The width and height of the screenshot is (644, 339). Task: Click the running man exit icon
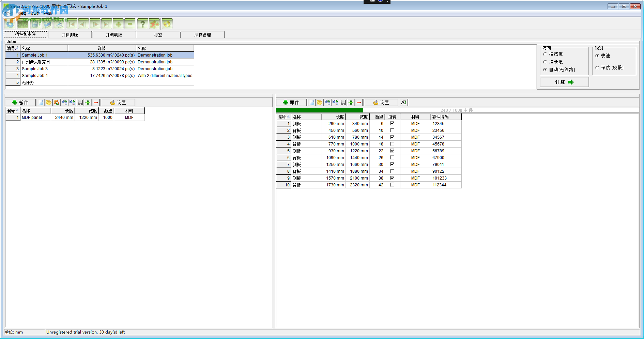pyautogui.click(x=155, y=24)
